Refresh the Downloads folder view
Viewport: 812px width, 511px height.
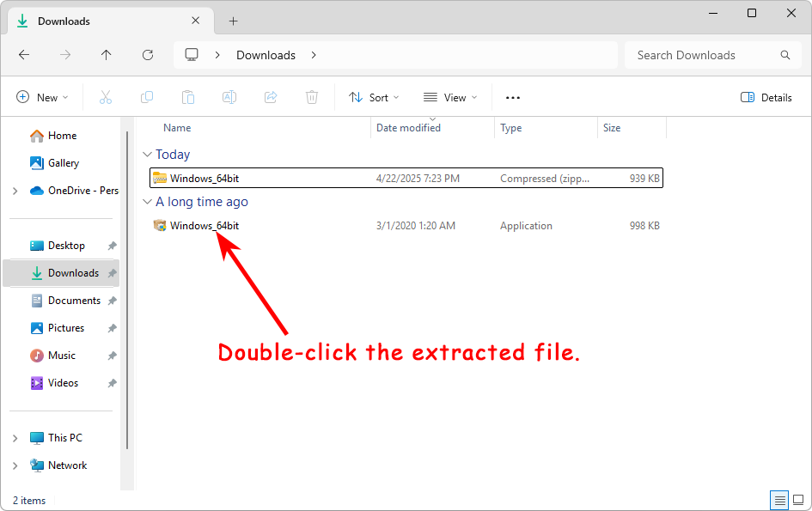tap(148, 55)
